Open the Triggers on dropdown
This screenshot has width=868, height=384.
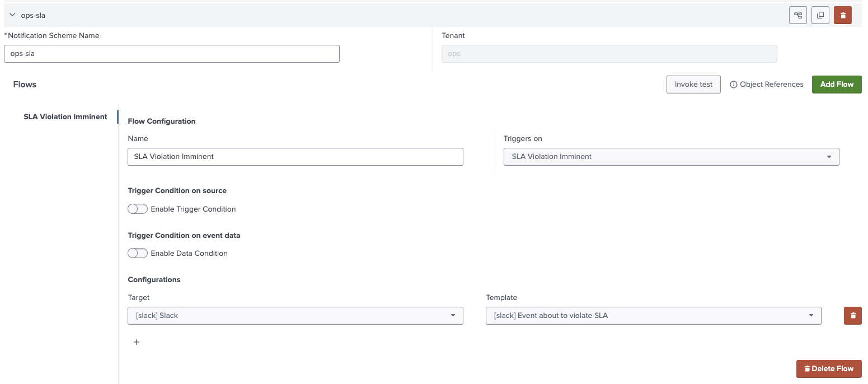pyautogui.click(x=671, y=157)
